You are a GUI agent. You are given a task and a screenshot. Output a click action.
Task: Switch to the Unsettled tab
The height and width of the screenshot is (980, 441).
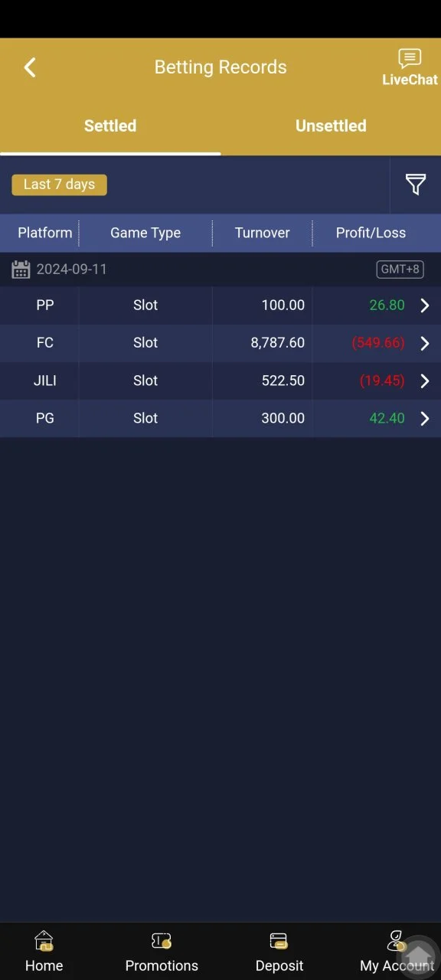click(331, 126)
